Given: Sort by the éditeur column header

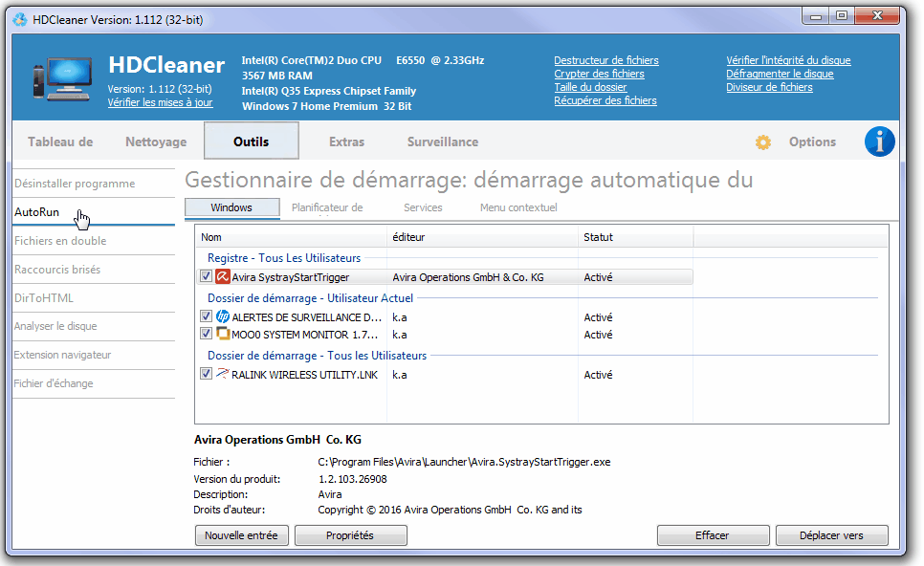Looking at the screenshot, I should pos(482,237).
